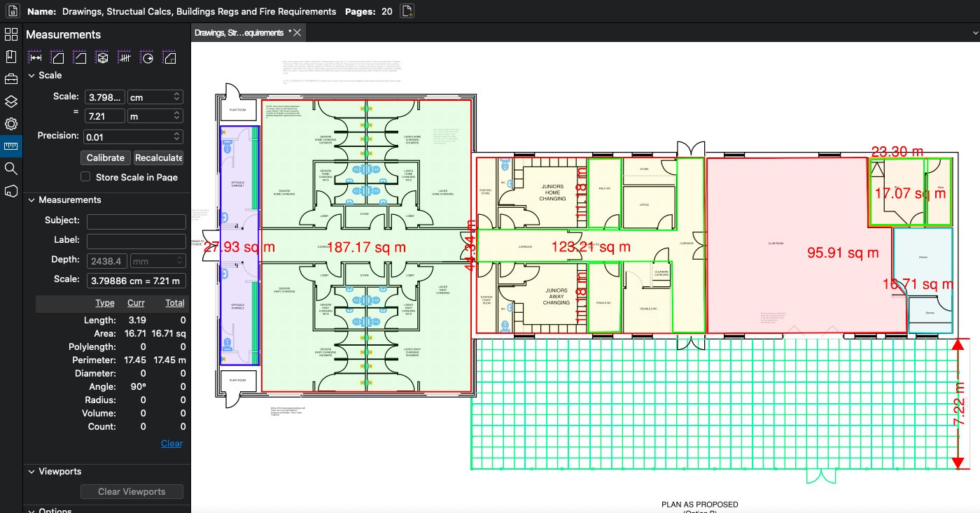Click the Length 3.19 row value
Screen dimensions: 980x513
[137, 320]
